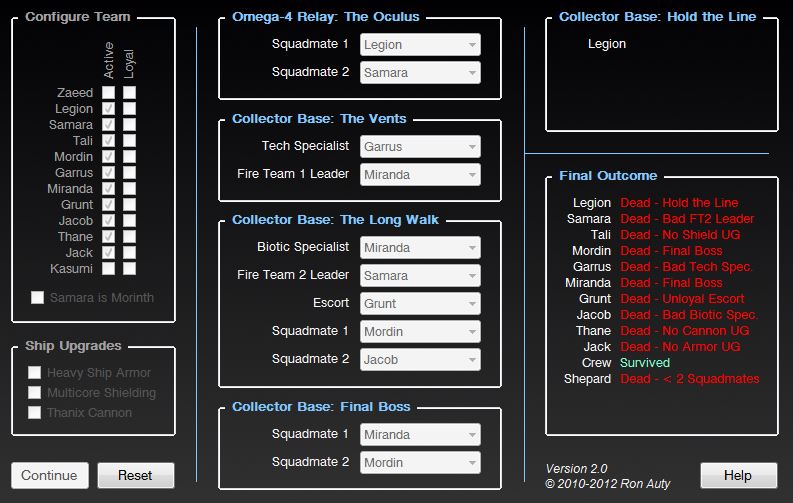Click 'Dead - < 2 Squadmates' Shepard outcome
This screenshot has height=503, width=793.
click(690, 379)
